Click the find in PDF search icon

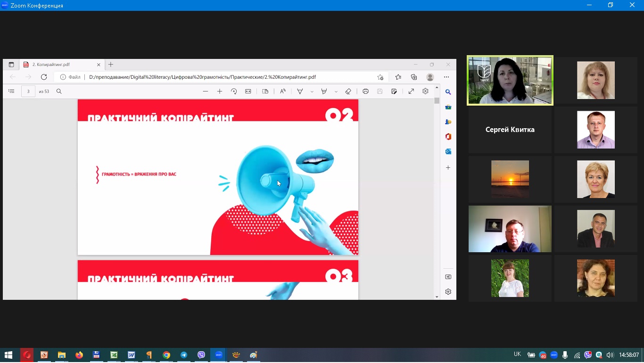click(59, 91)
